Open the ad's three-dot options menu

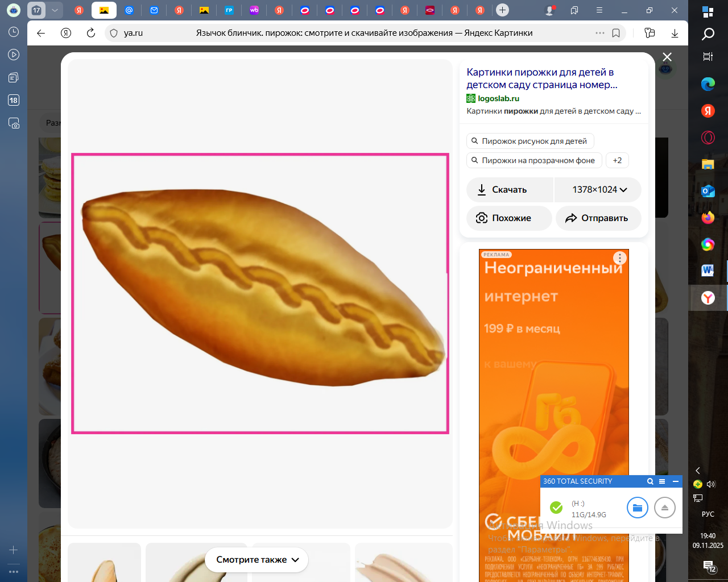click(x=619, y=258)
